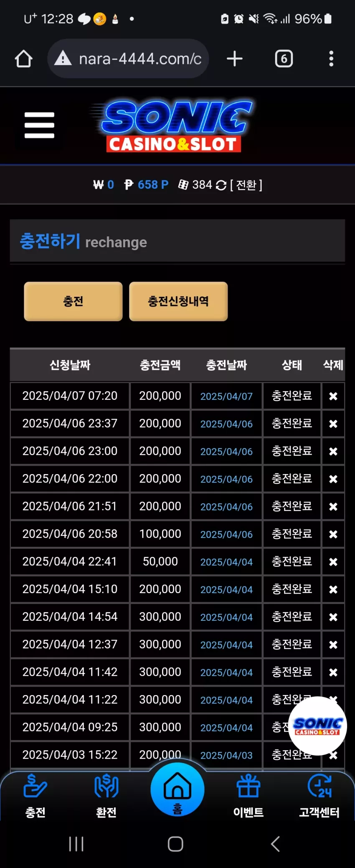Open 이벤트 gift icon
Image resolution: width=355 pixels, height=868 pixels.
tap(248, 796)
